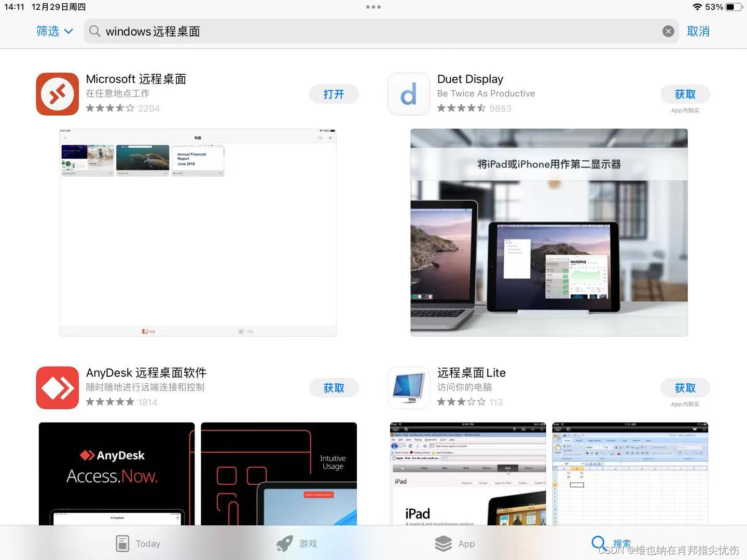This screenshot has width=747, height=560.
Task: Open 远程桌面 Lite iPad browser screenshot
Action: 468,474
